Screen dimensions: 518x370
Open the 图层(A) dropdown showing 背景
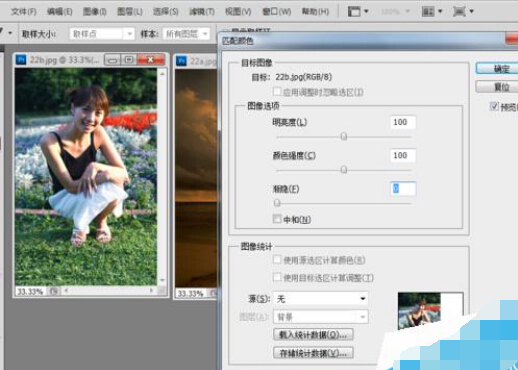point(320,317)
